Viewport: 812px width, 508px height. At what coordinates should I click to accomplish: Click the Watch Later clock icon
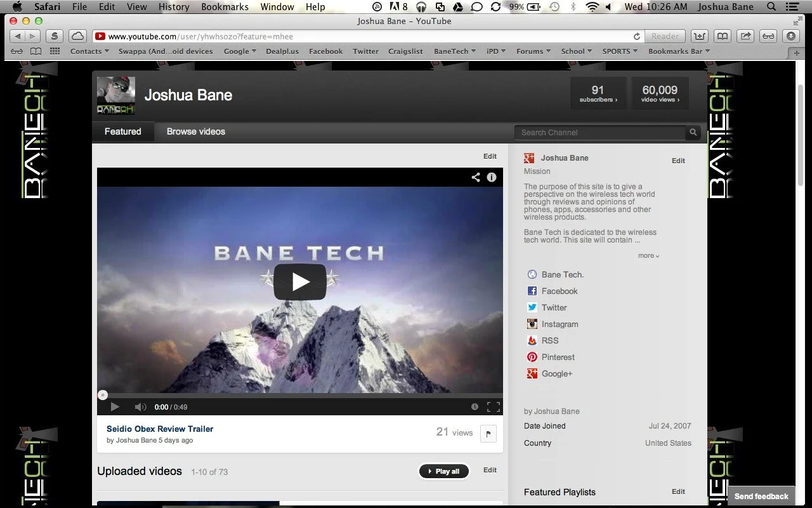tap(475, 407)
